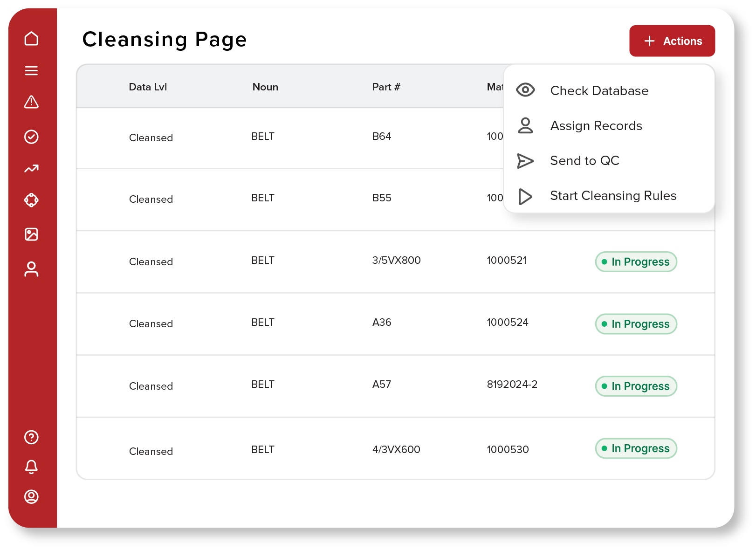Click In Progress badge for 4/3VX600 row
Screen dimensions: 756x550
(x=636, y=448)
